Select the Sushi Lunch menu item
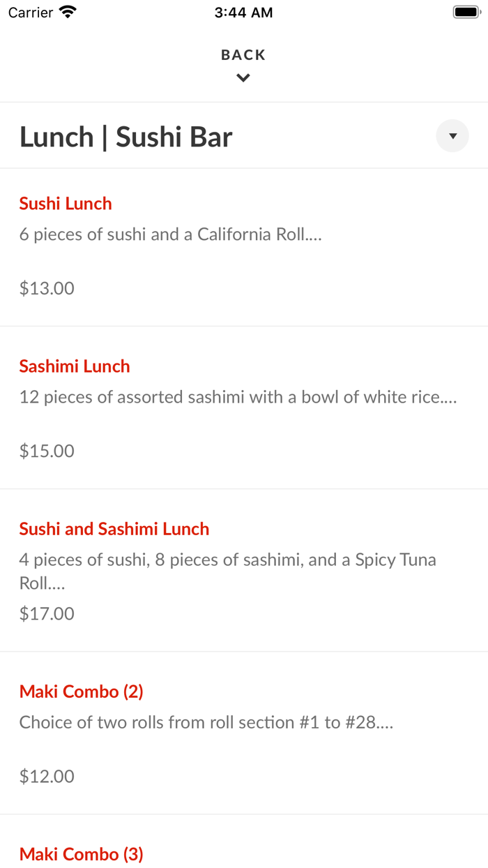The image size is (488, 868). [x=66, y=203]
